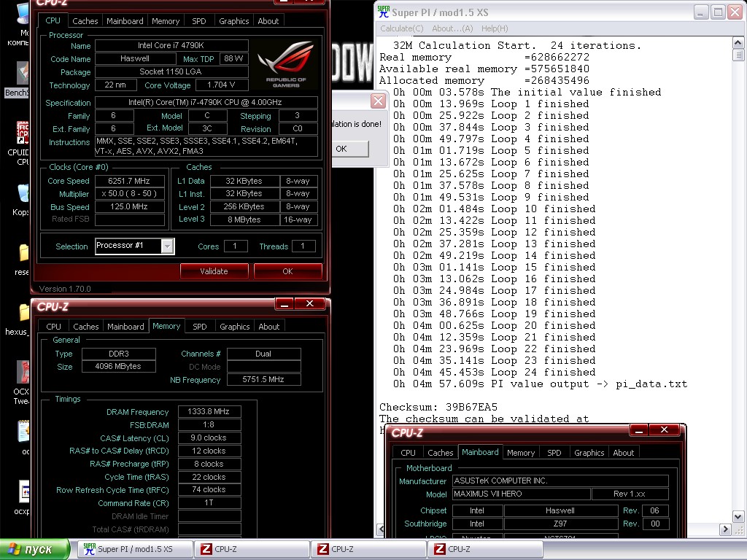Open the About...(A) menu in Super PI
Viewport: 747px width, 560px height.
(452, 28)
